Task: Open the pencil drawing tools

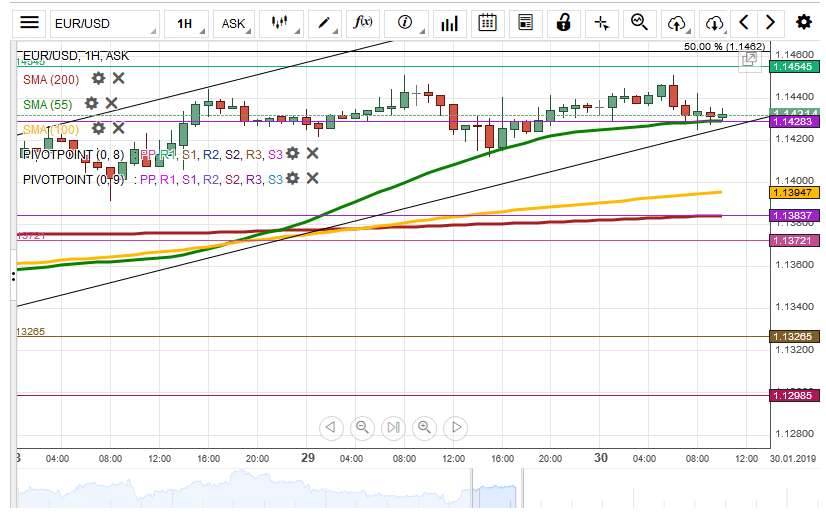Action: (x=325, y=22)
